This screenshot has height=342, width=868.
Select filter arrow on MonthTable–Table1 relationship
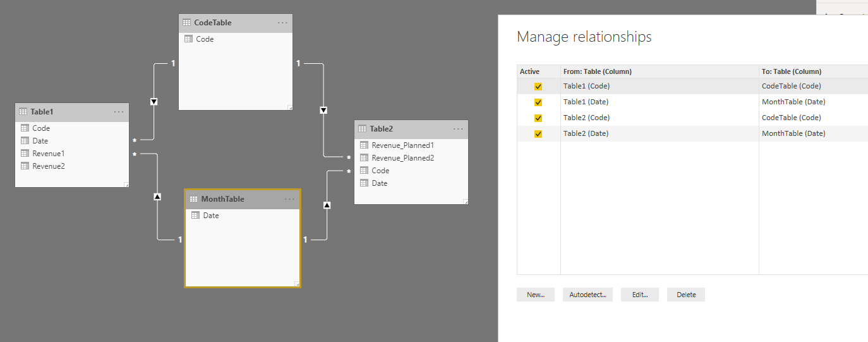[x=157, y=197]
